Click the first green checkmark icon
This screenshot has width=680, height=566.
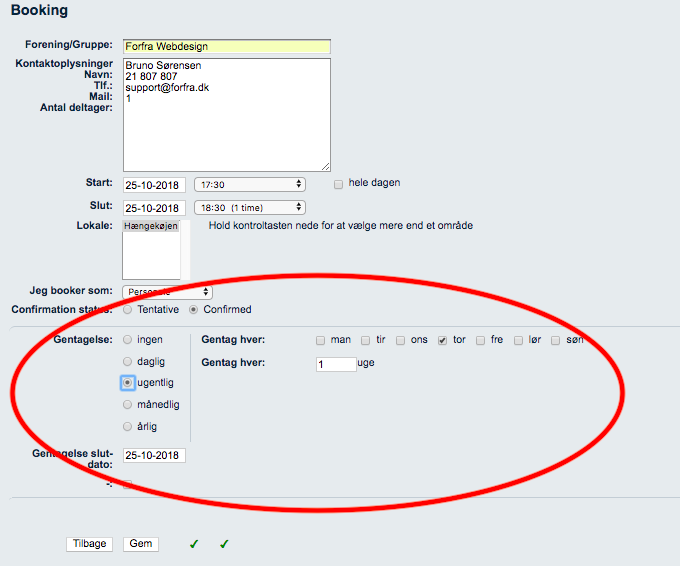194,544
